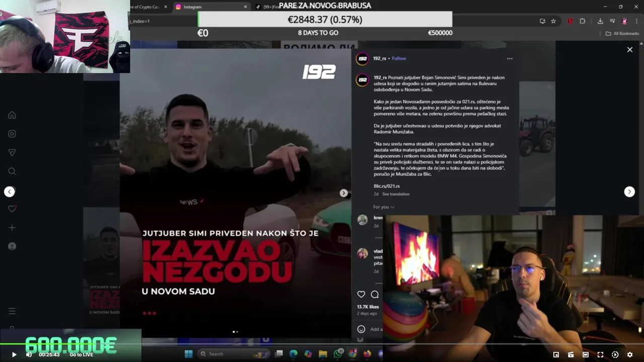Open Chrome three-dot menu

(x=636, y=21)
